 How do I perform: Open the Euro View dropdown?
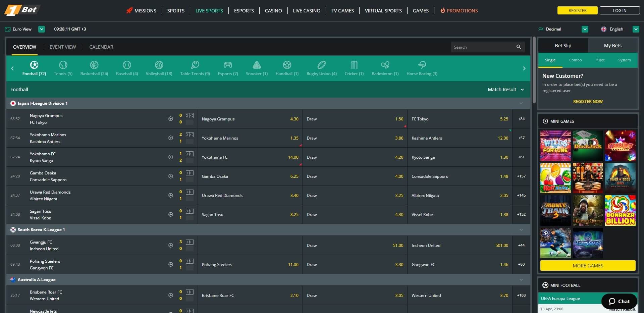tap(42, 29)
